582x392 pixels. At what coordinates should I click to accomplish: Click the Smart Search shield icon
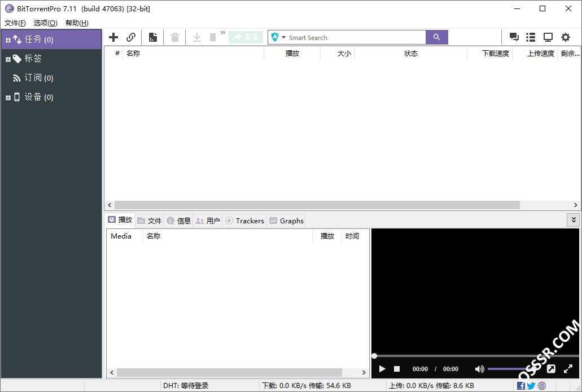click(275, 37)
